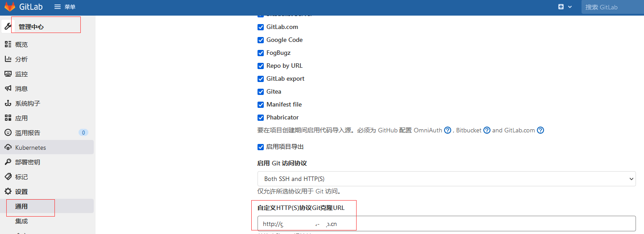Uncheck the GitLab.com import source

click(261, 27)
